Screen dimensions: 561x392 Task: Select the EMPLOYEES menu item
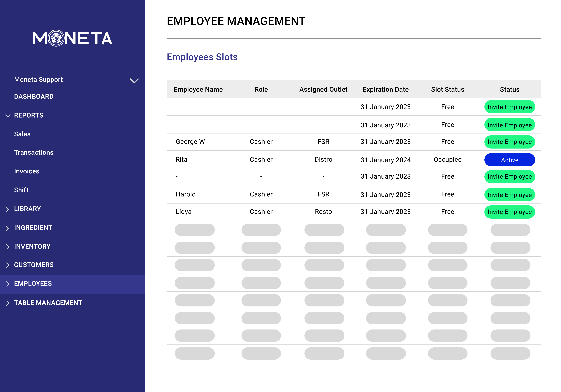(33, 284)
